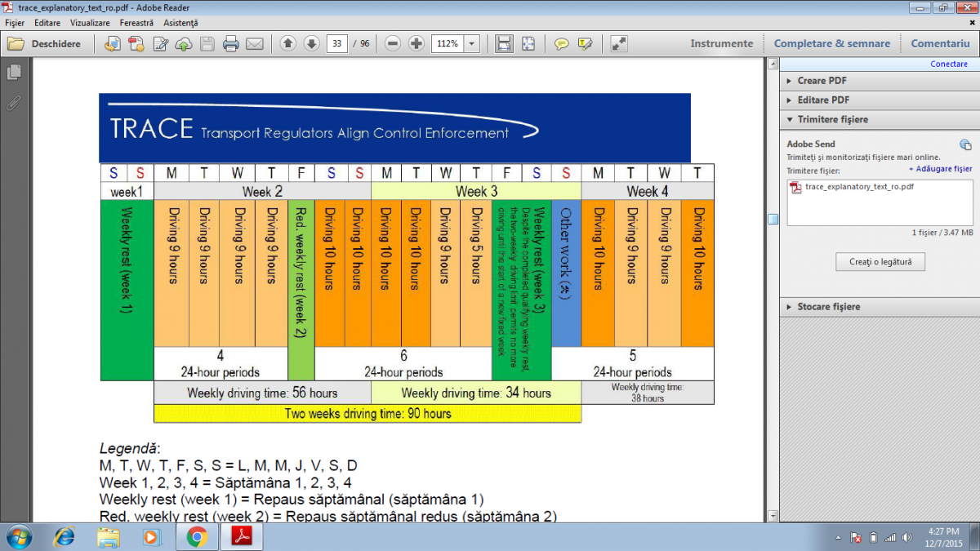This screenshot has width=980, height=551.
Task: Select the highlight text tool
Action: (x=585, y=44)
